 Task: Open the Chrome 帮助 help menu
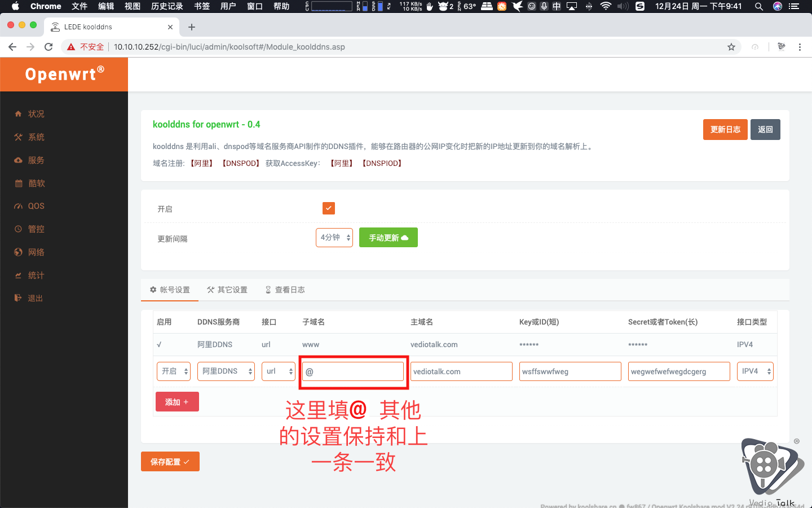pyautogui.click(x=281, y=6)
